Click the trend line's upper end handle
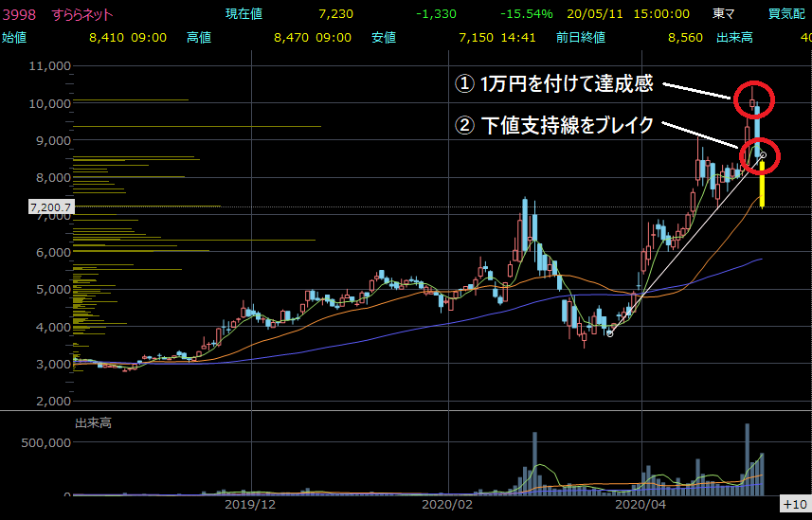Image resolution: width=812 pixels, height=520 pixels. coord(764,154)
